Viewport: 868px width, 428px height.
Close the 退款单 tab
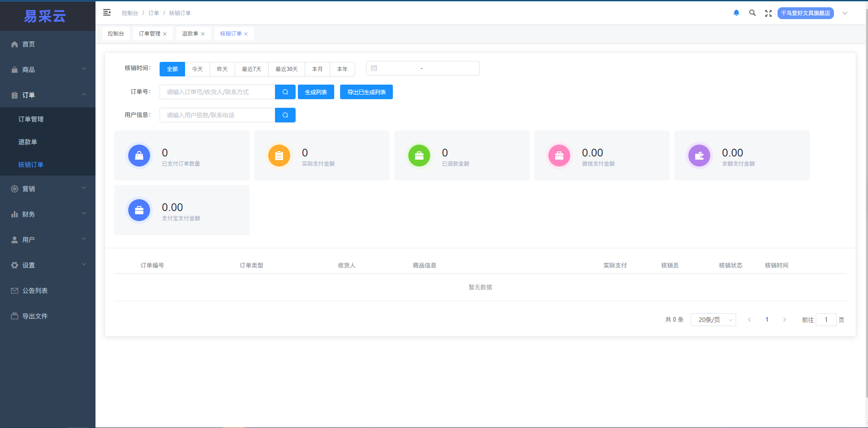(203, 34)
